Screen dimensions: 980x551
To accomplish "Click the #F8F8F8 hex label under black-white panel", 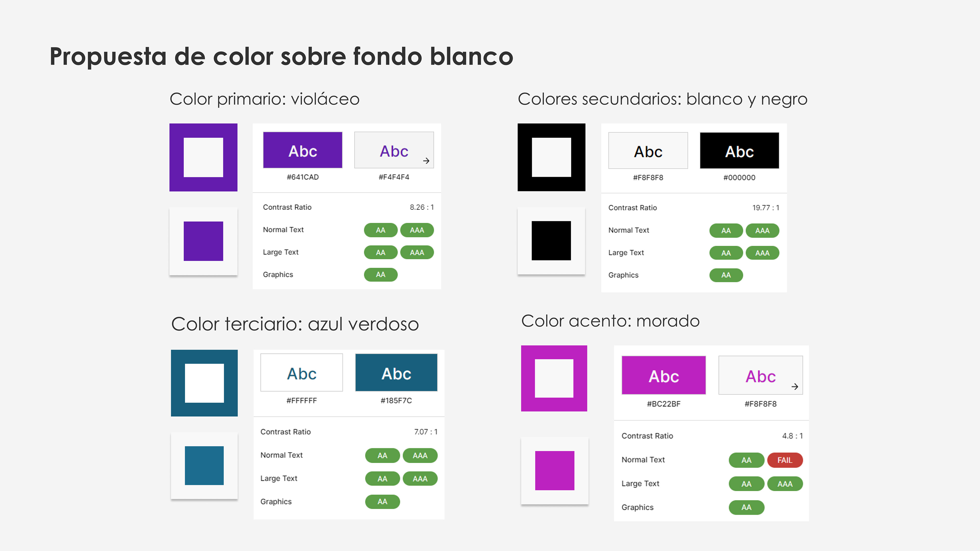I will tap(648, 178).
